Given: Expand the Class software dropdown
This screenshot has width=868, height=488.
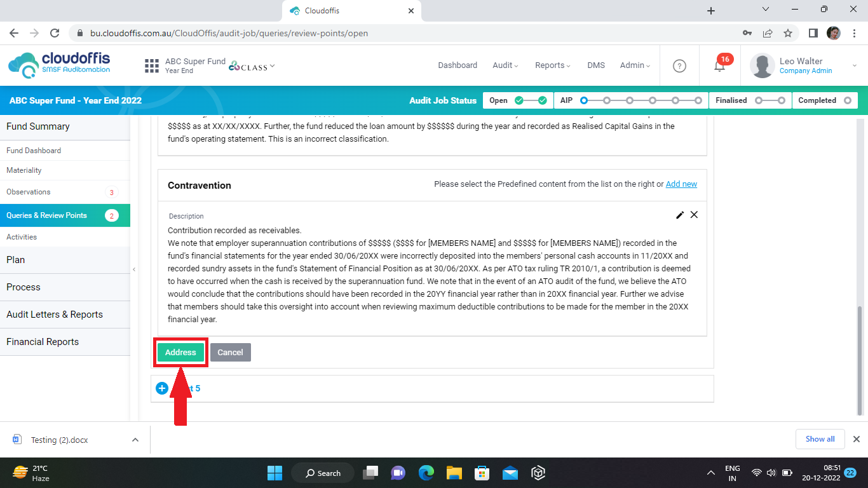Looking at the screenshot, I should pyautogui.click(x=252, y=66).
